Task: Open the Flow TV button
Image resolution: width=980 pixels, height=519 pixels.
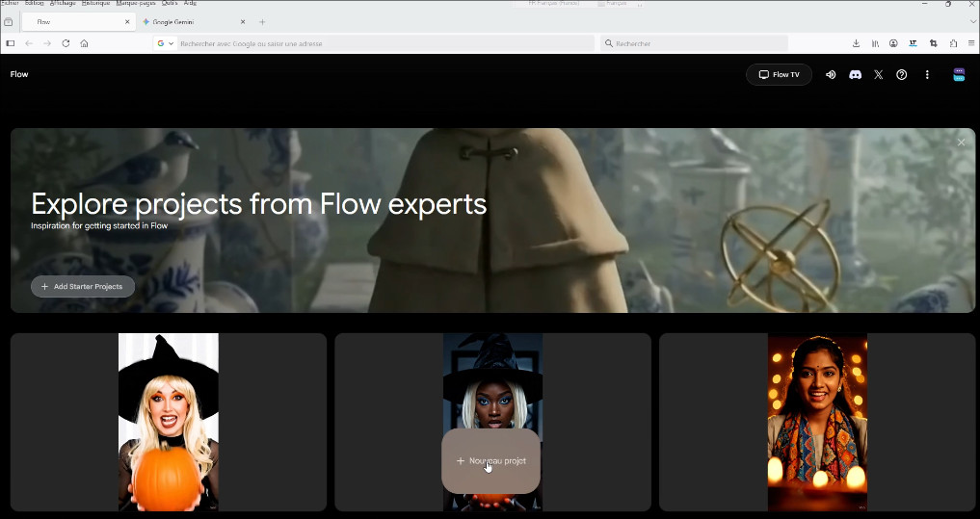Action: point(779,75)
